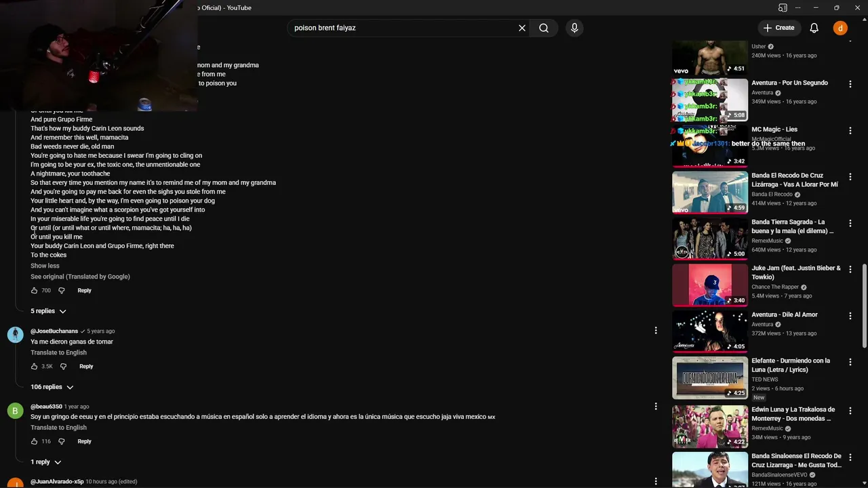This screenshot has width=868, height=488.
Task: Reply to the beau6350 comment
Action: pos(84,441)
